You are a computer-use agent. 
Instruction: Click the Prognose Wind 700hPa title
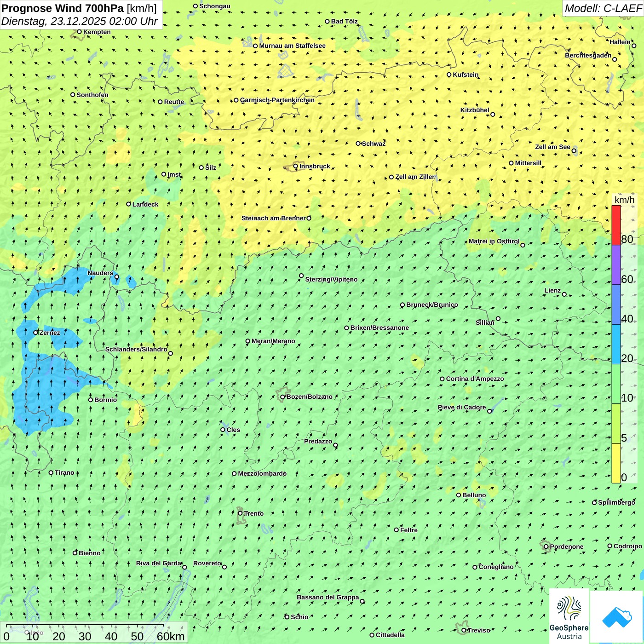(79, 8)
